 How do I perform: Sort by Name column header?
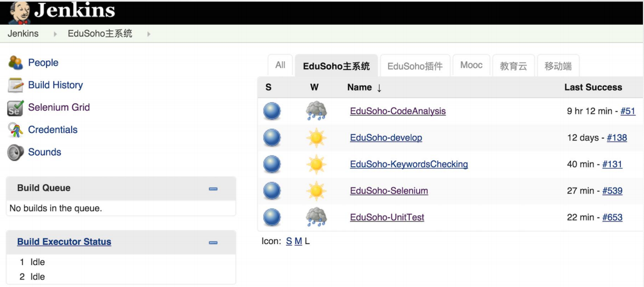tap(364, 88)
